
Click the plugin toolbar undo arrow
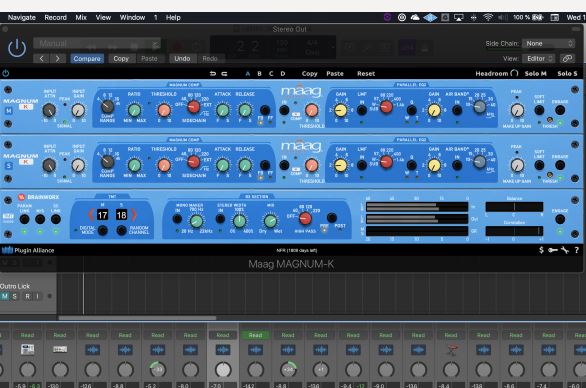point(213,74)
